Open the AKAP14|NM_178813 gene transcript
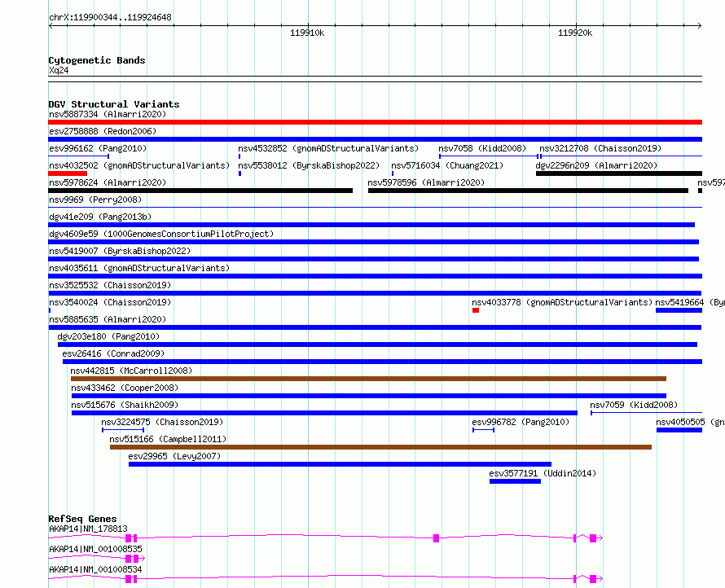 pos(326,538)
